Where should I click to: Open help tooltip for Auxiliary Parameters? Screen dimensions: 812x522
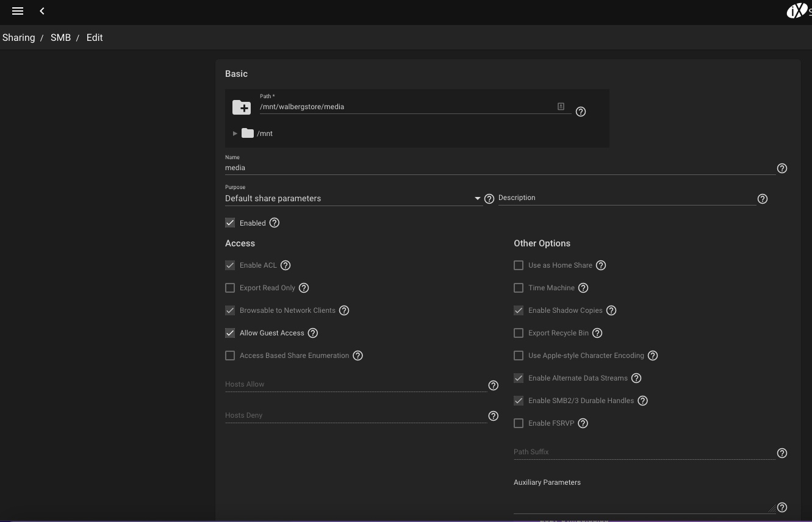coord(782,507)
